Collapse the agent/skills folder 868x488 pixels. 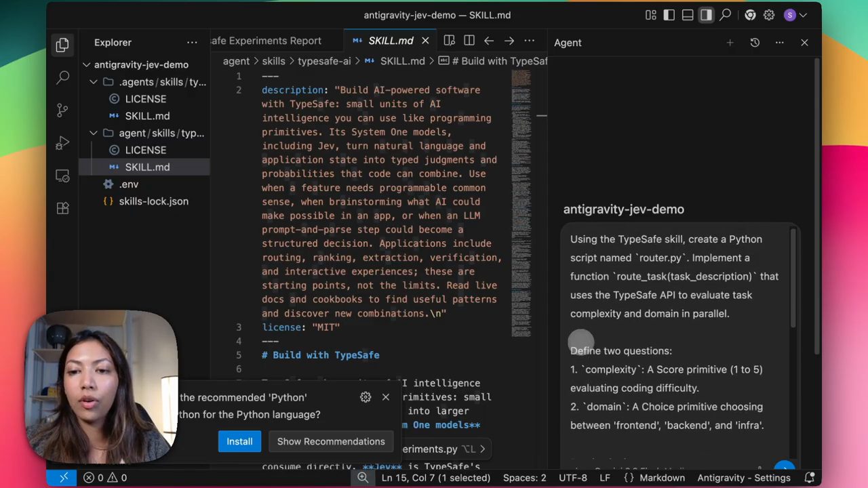point(94,133)
